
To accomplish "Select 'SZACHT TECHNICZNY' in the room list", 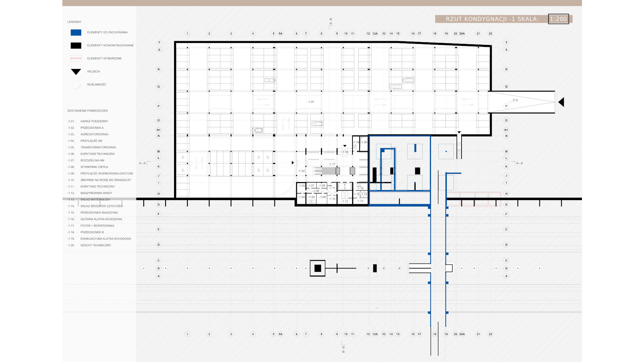I will point(96,245).
